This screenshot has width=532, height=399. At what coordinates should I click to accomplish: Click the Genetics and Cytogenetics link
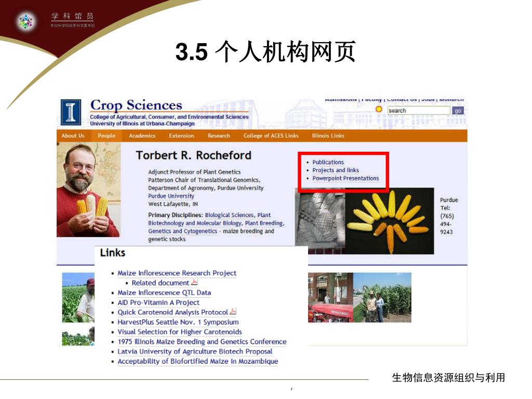[x=182, y=231]
